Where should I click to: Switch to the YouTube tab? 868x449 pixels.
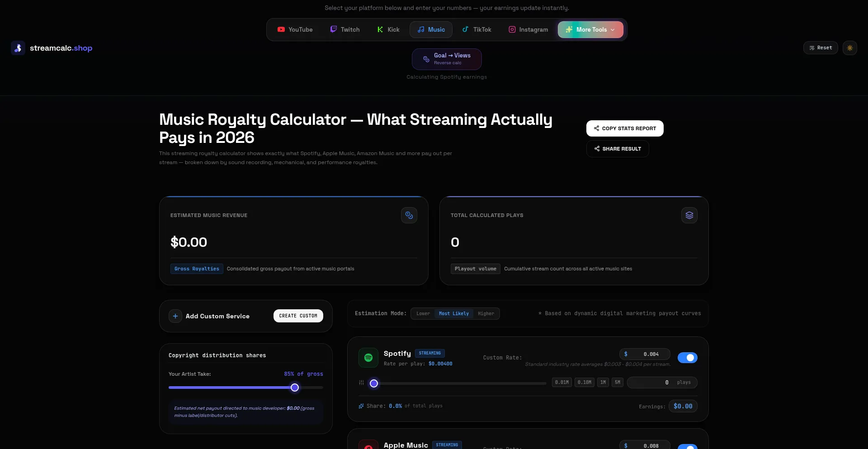295,29
